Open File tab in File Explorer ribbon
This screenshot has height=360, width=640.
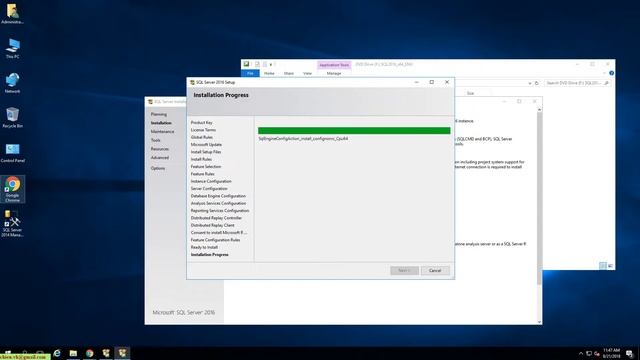(x=250, y=73)
